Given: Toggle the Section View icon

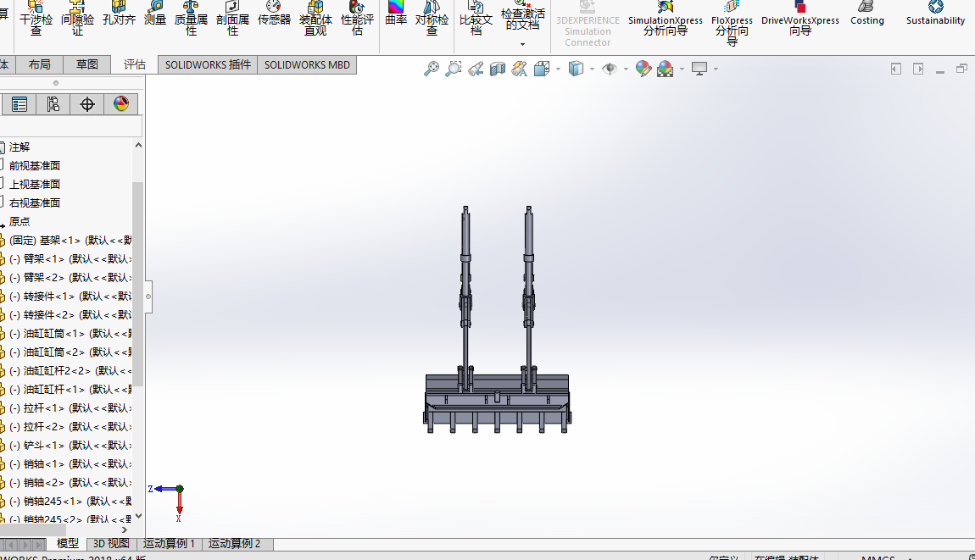Looking at the screenshot, I should coord(498,69).
